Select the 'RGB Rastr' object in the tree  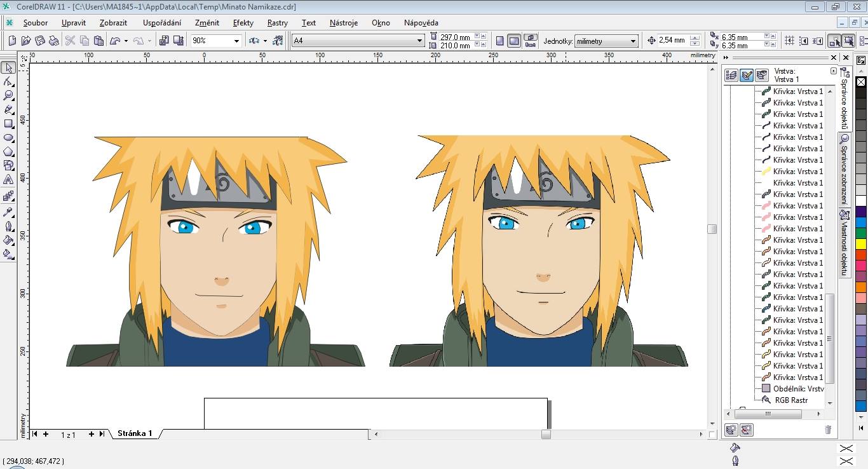(x=791, y=400)
